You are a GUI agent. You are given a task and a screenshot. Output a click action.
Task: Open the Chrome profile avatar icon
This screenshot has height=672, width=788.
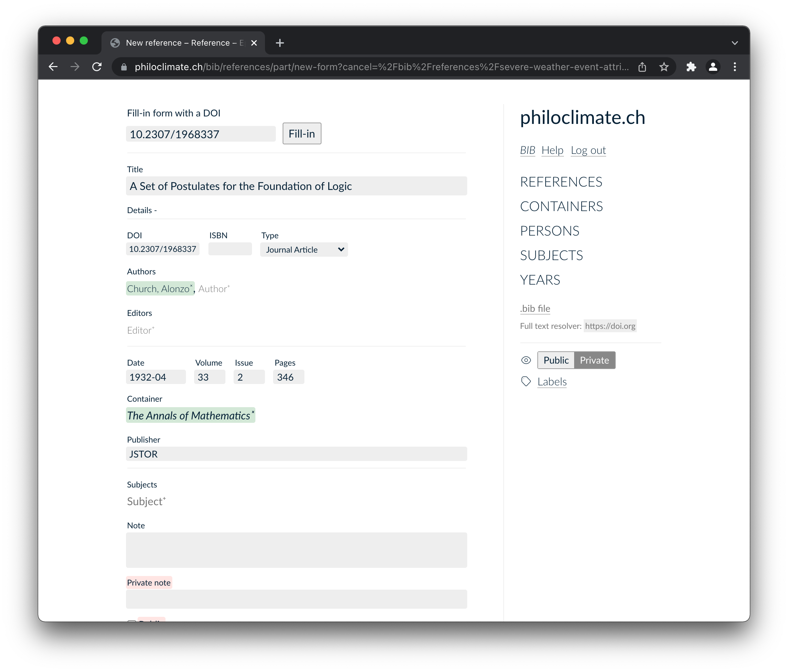713,67
